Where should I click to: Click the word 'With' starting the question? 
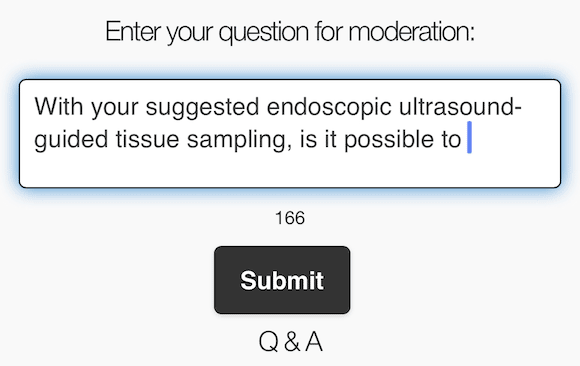click(x=59, y=107)
